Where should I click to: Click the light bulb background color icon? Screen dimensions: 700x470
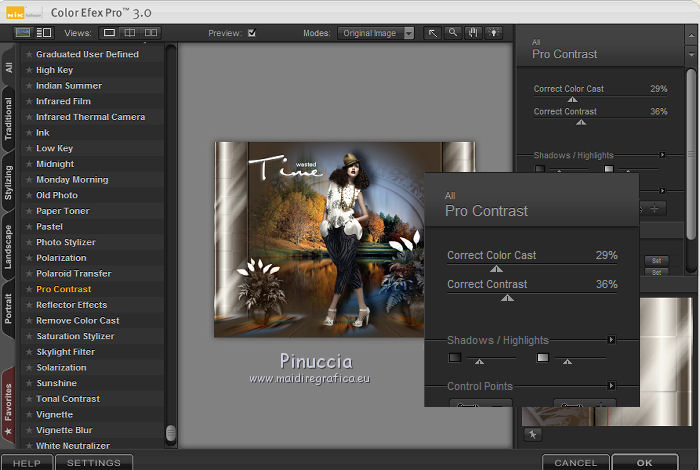coord(493,33)
